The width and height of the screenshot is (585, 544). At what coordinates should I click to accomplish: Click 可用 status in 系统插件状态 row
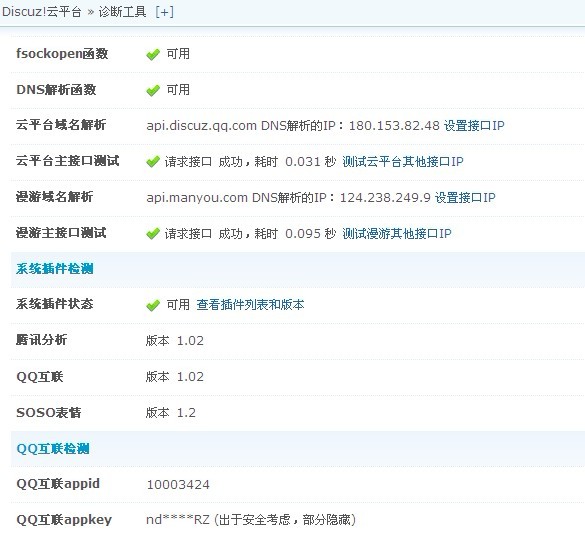(178, 305)
